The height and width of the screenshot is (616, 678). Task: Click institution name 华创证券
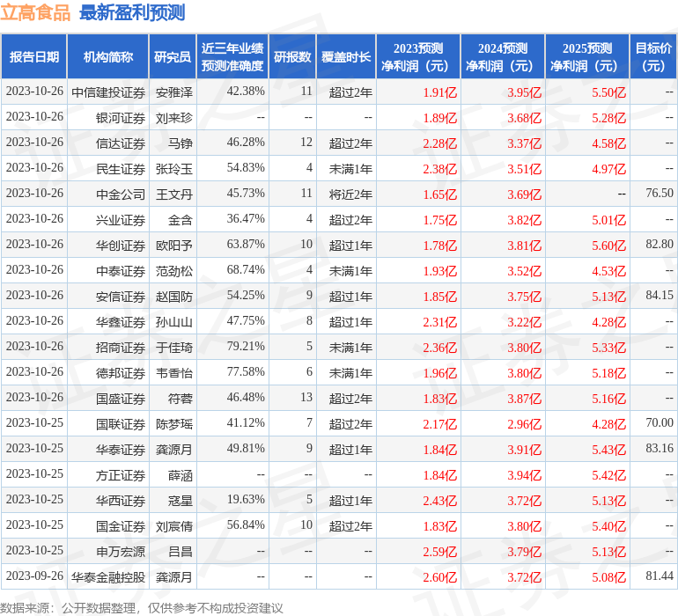point(121,246)
